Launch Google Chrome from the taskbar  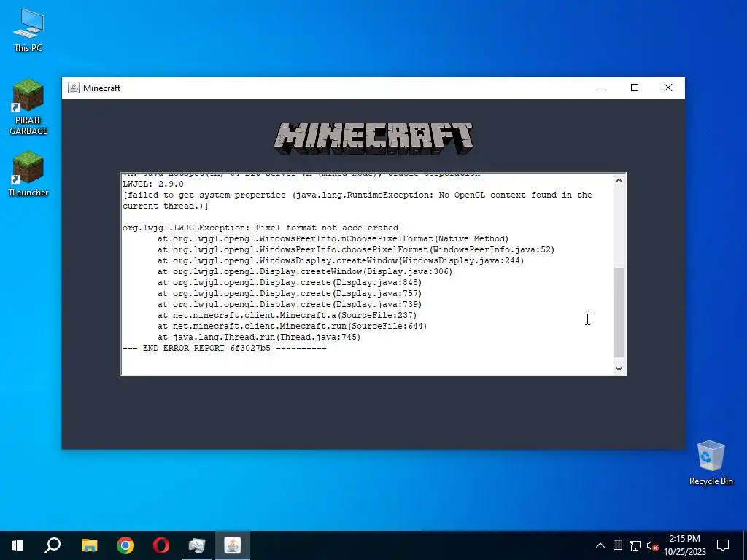125,545
